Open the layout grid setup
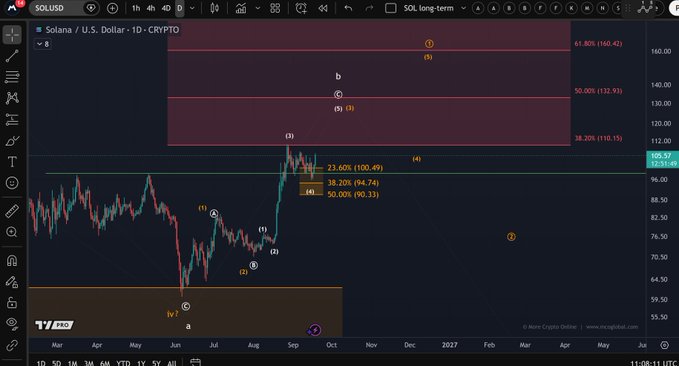 tap(275, 8)
